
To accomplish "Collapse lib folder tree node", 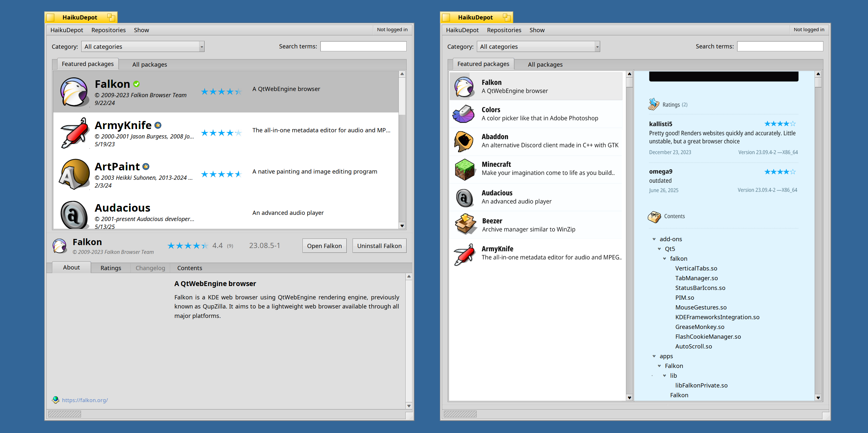I will point(664,375).
